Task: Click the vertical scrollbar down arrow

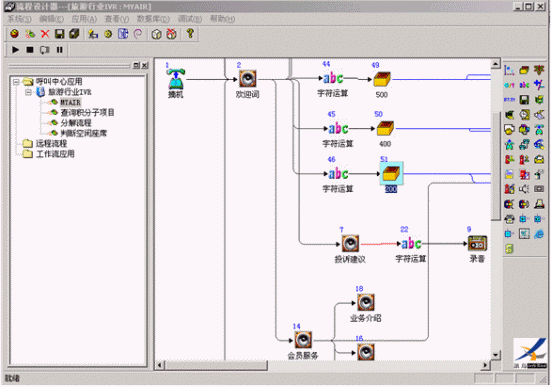Action: pos(495,355)
